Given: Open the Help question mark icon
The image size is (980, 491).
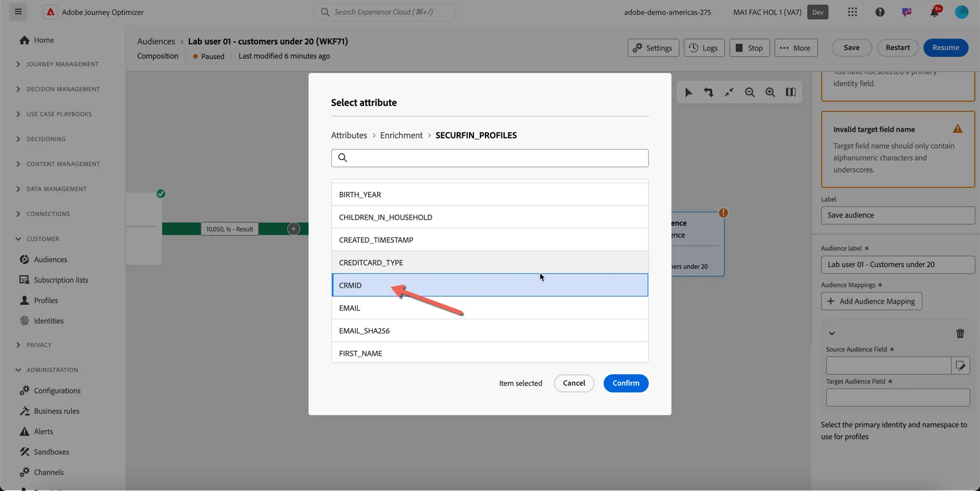Looking at the screenshot, I should coord(880,12).
